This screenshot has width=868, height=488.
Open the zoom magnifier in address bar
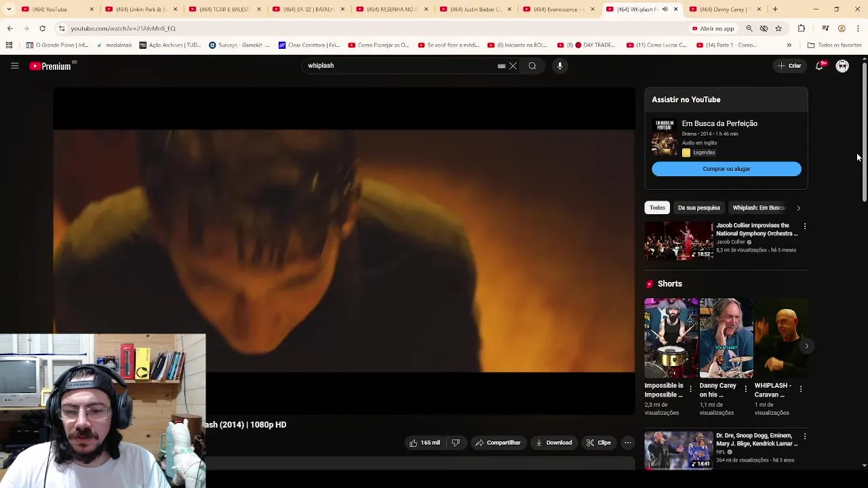(749, 28)
